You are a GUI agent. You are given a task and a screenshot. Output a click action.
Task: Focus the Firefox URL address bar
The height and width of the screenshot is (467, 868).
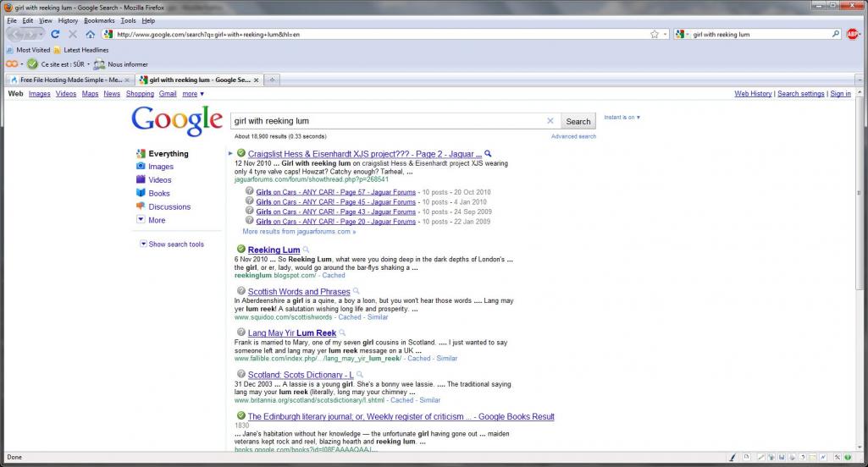(382, 35)
